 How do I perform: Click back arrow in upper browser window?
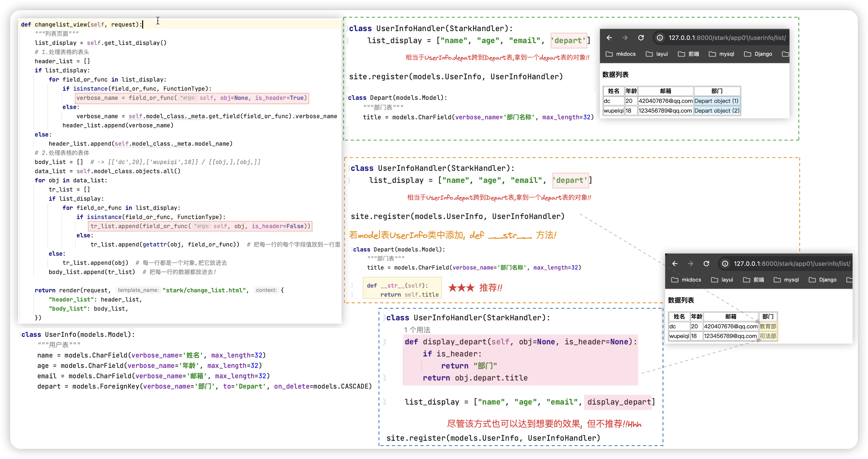pyautogui.click(x=609, y=38)
